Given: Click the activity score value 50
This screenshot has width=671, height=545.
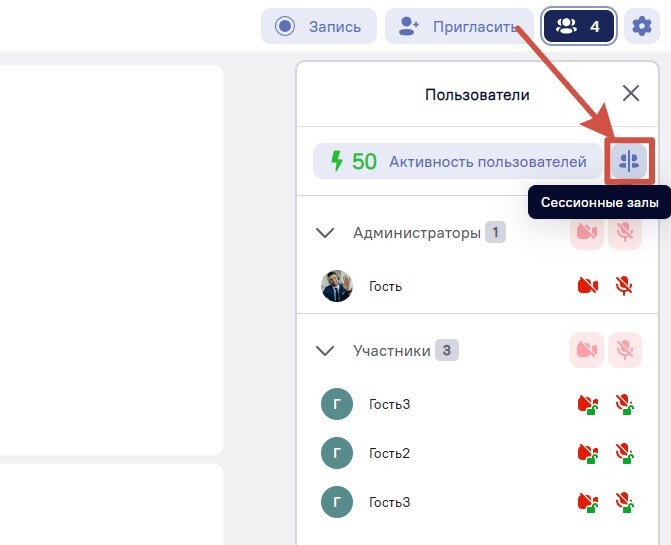Looking at the screenshot, I should point(364,162).
